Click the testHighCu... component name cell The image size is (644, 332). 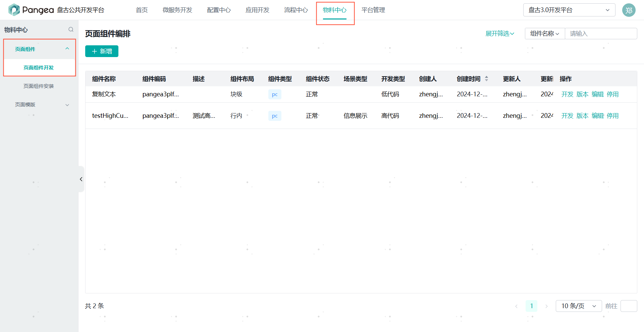point(110,116)
